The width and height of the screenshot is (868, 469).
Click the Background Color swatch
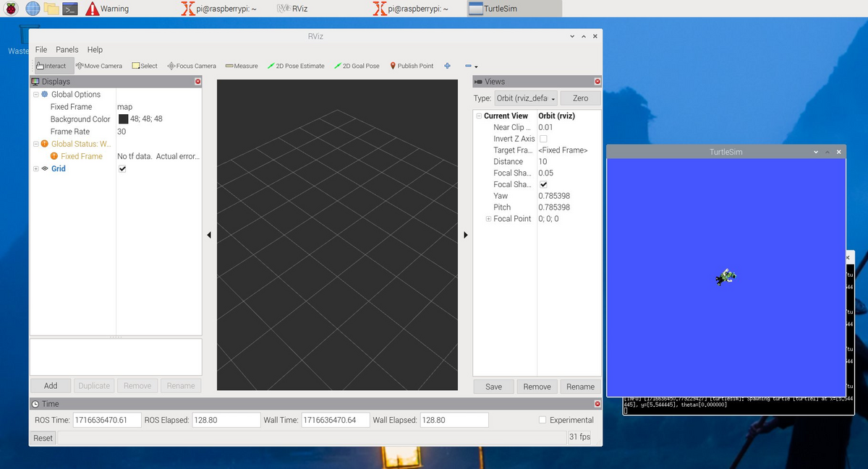coord(123,119)
